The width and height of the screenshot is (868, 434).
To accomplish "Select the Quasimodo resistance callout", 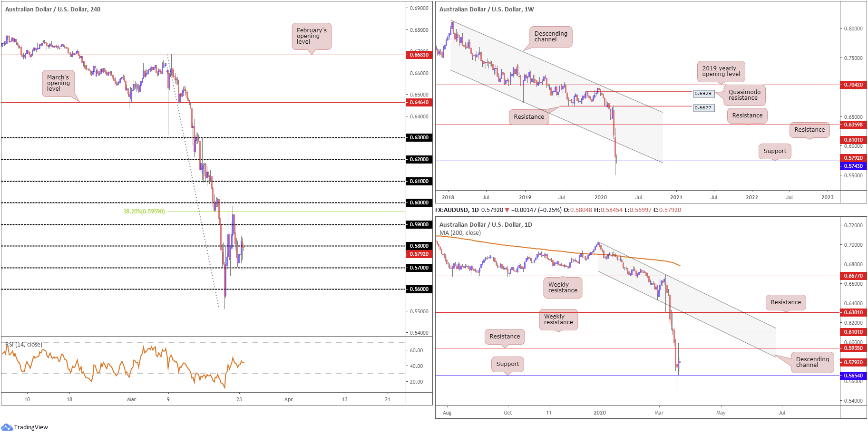I will pyautogui.click(x=744, y=95).
